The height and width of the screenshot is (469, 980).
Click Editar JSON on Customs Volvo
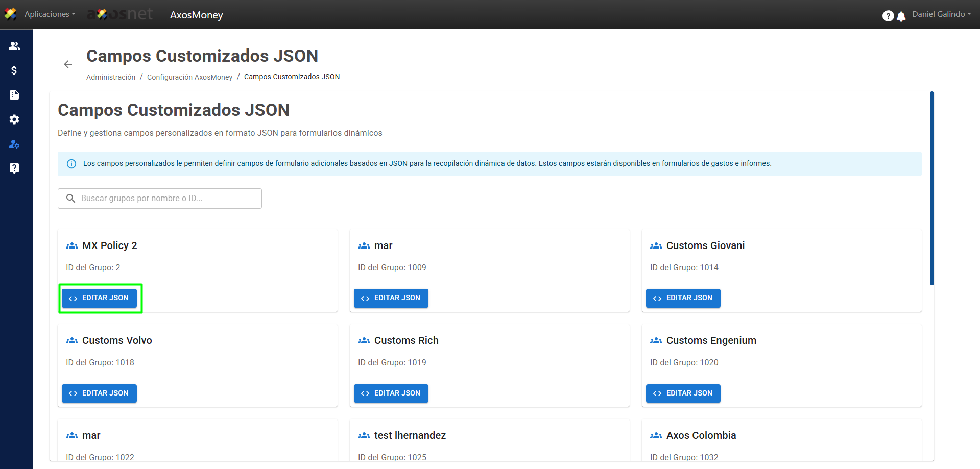[x=100, y=393]
